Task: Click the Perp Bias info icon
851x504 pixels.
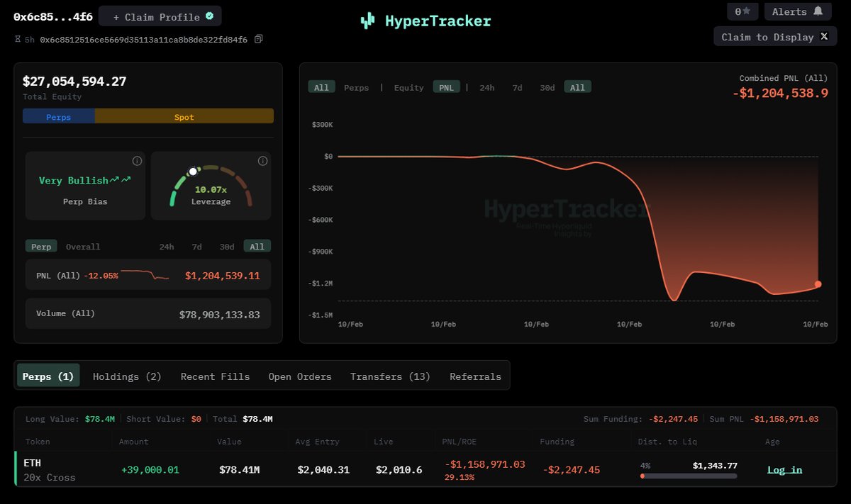Action: click(x=137, y=161)
